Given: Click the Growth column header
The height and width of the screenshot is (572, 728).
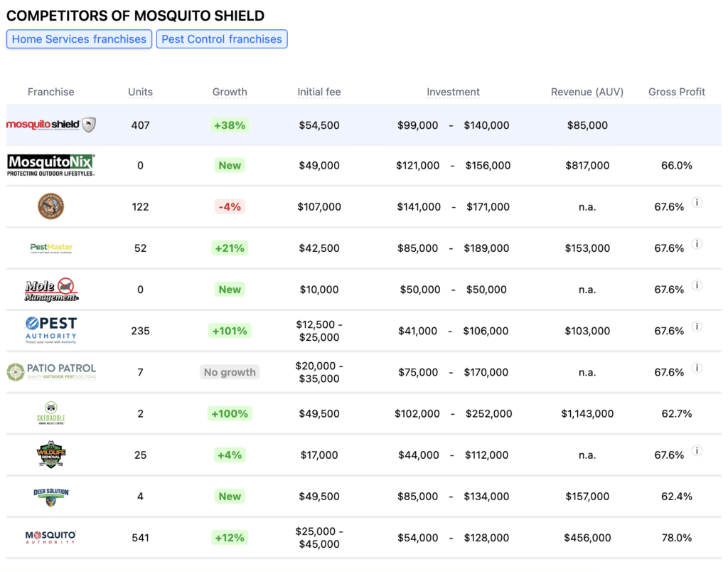Looking at the screenshot, I should coord(230,92).
